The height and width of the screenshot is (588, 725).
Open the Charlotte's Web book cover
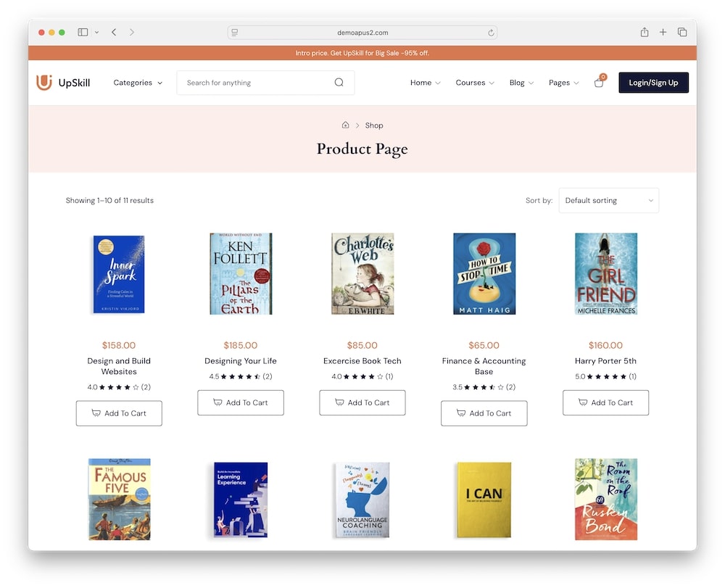point(362,273)
